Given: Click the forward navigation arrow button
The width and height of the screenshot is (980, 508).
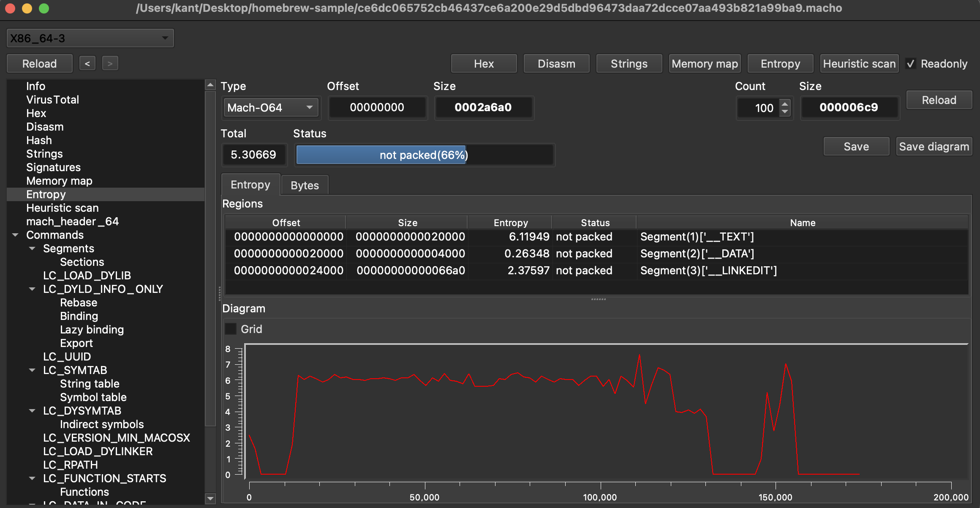Looking at the screenshot, I should click(110, 64).
